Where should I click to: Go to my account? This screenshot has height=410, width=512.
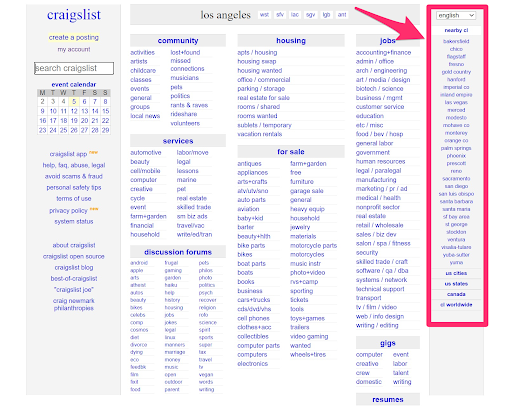pyautogui.click(x=74, y=49)
